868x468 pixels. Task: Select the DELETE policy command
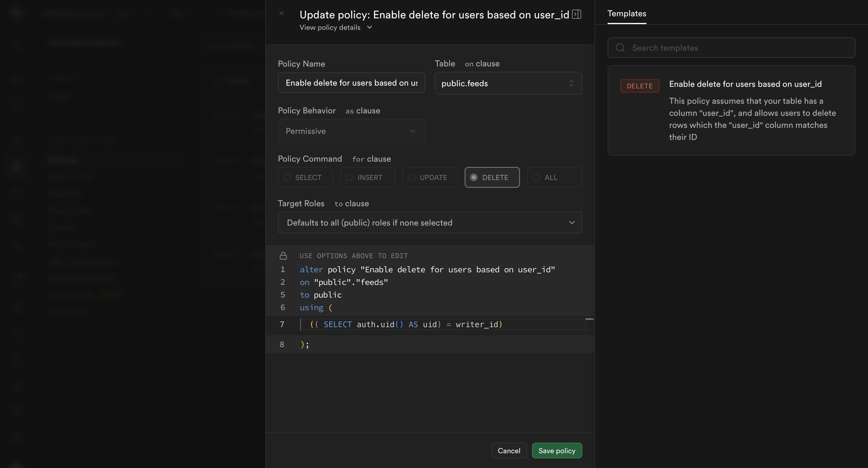tap(492, 177)
